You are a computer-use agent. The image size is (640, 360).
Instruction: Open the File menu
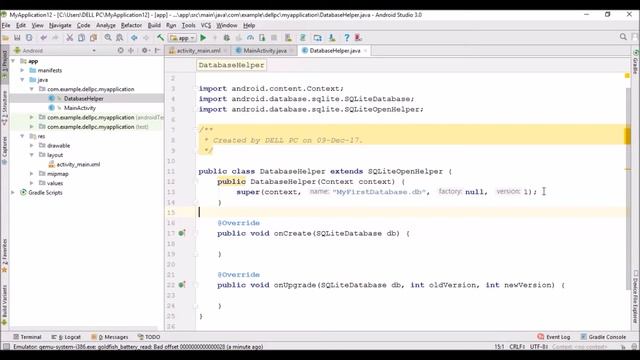tap(6, 25)
